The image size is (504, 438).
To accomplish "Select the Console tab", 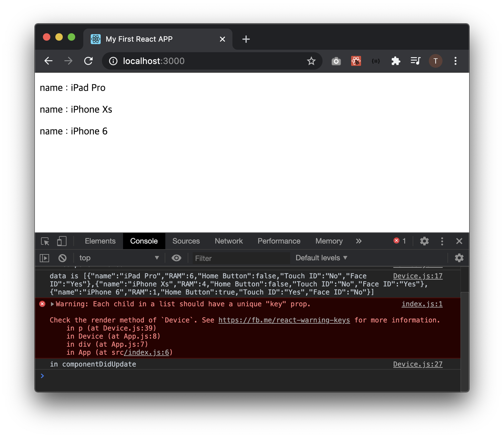I will pos(144,241).
